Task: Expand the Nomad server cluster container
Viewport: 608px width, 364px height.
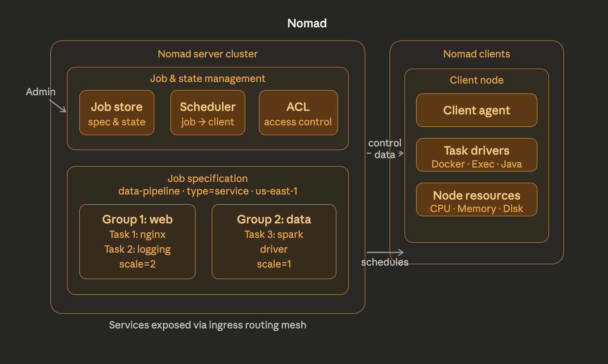Action: tap(207, 54)
